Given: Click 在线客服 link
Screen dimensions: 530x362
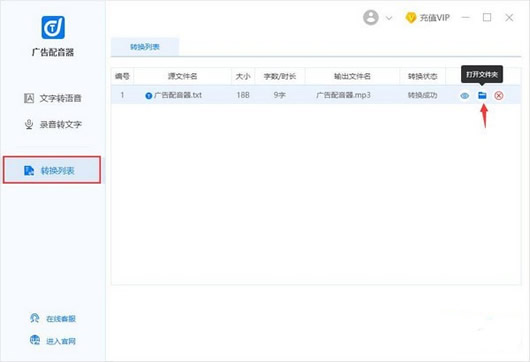Looking at the screenshot, I should point(53,318).
